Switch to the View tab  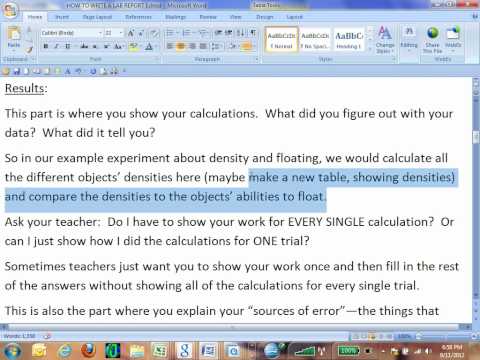pos(236,17)
